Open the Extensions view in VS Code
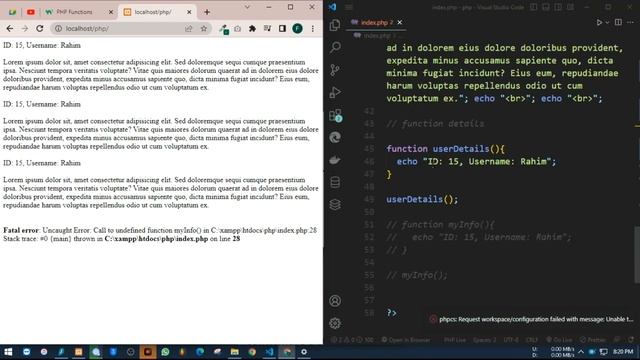640x360 pixels. (x=335, y=115)
